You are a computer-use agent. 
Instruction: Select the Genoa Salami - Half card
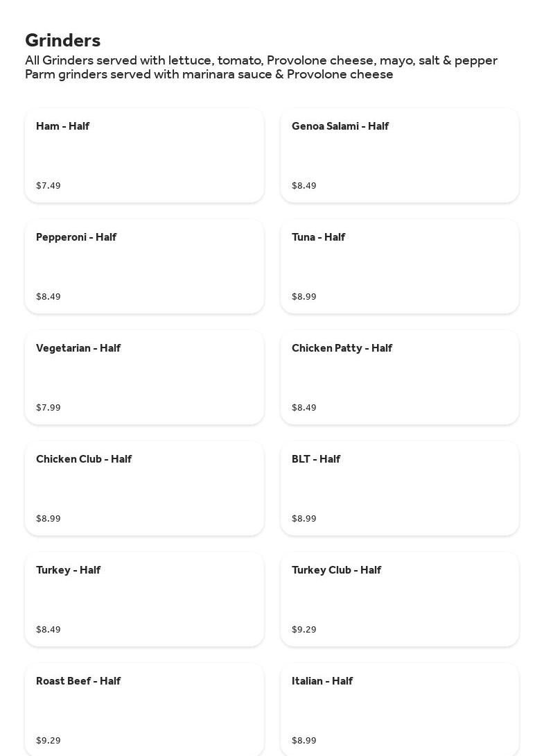click(399, 155)
